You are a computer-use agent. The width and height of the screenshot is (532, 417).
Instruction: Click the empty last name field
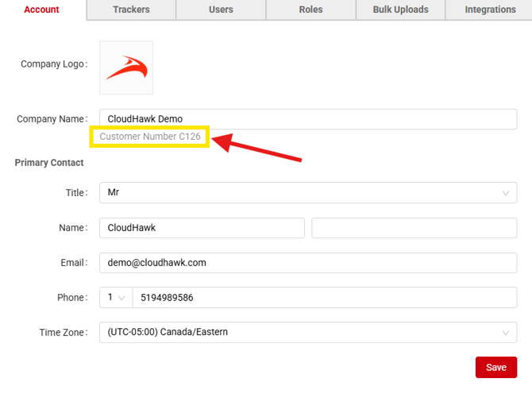point(414,228)
